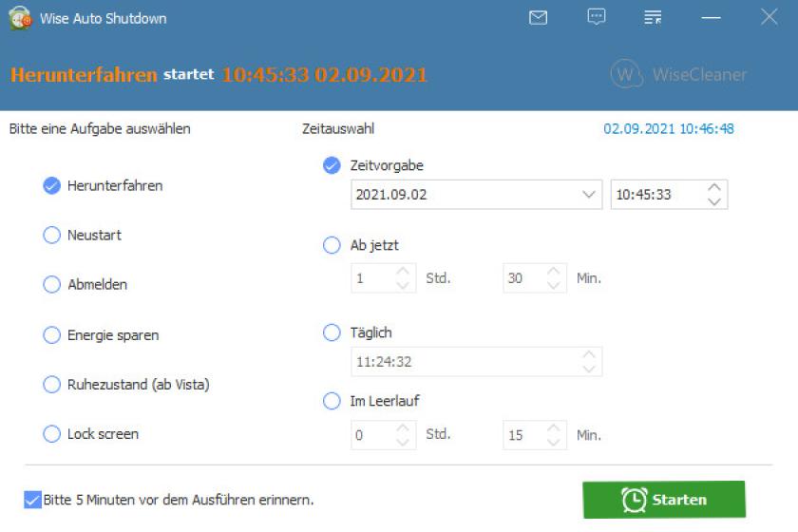
Task: Increase the Täglich 11:24:32 time
Action: [589, 355]
